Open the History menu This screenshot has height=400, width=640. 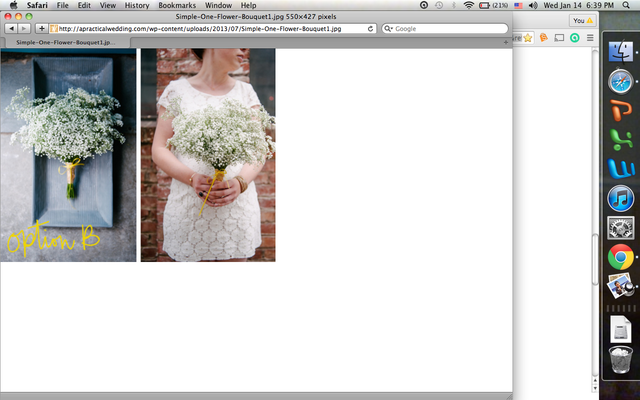(137, 5)
